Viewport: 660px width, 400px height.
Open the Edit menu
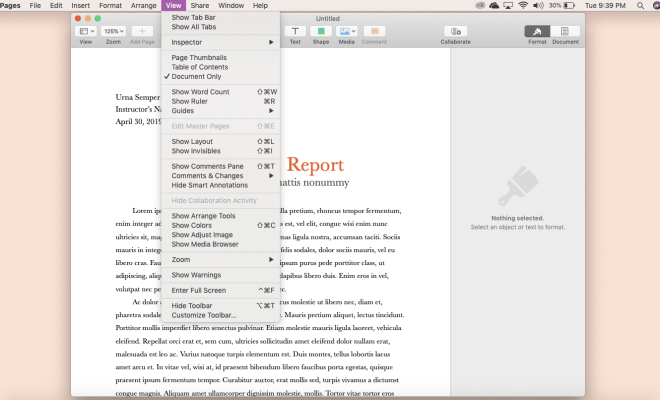tap(56, 5)
